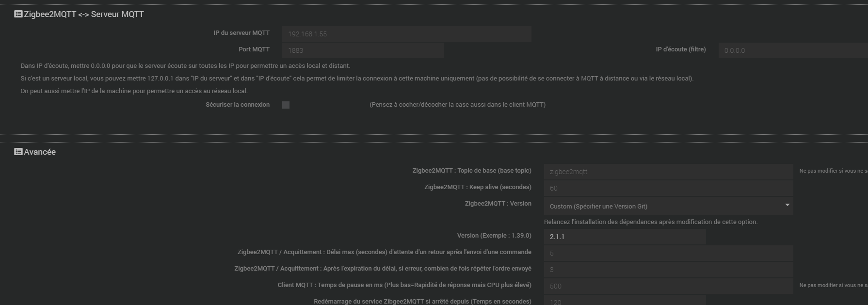Click the IP du serveur MQTT label
Viewport: 868px width, 305px height.
click(241, 33)
